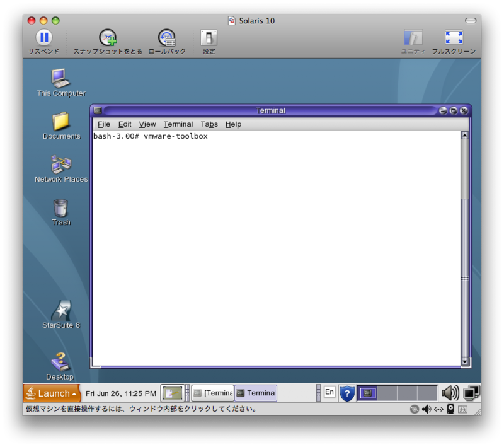Close the Terminal window
This screenshot has height=447, width=504.
[x=464, y=110]
